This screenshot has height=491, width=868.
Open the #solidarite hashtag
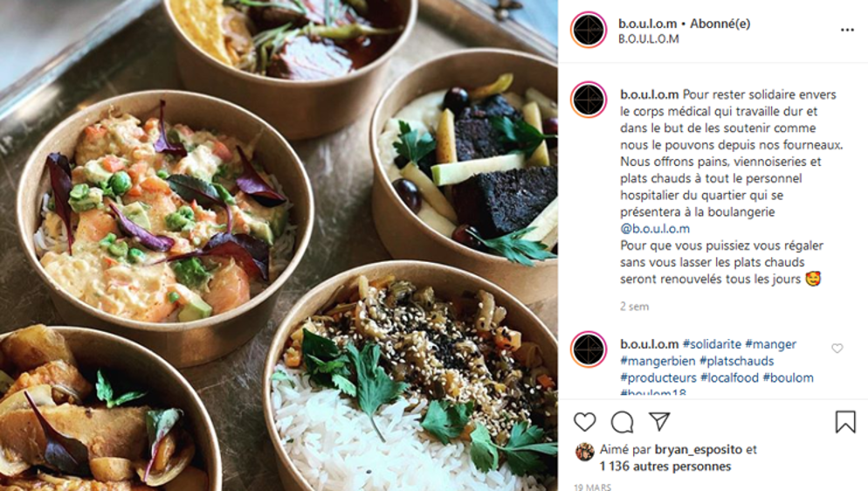click(712, 344)
